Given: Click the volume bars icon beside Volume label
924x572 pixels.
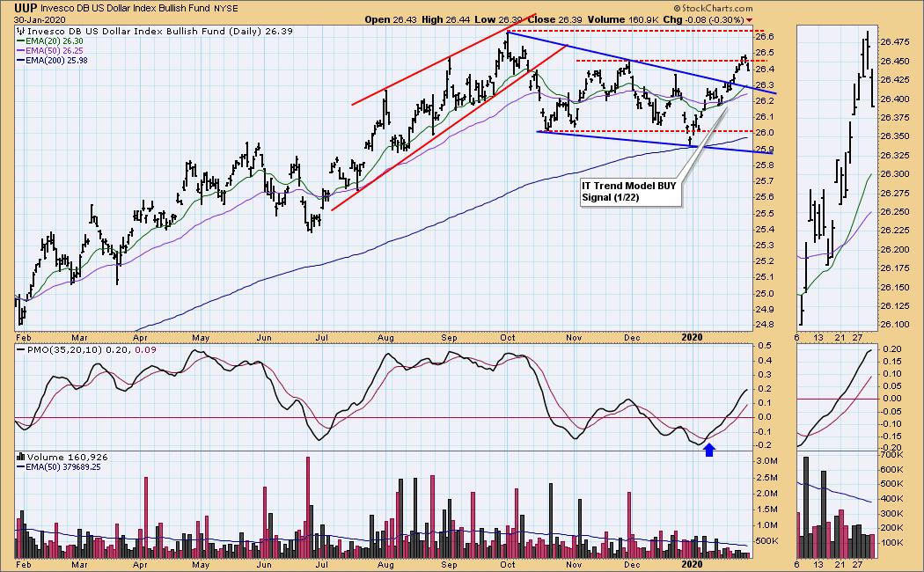Looking at the screenshot, I should [x=20, y=457].
